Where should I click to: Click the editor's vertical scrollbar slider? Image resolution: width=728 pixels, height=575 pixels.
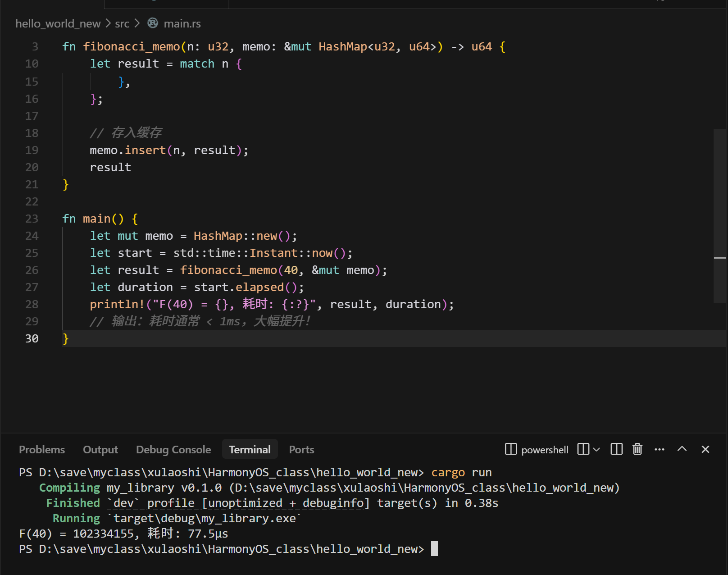[x=720, y=215]
